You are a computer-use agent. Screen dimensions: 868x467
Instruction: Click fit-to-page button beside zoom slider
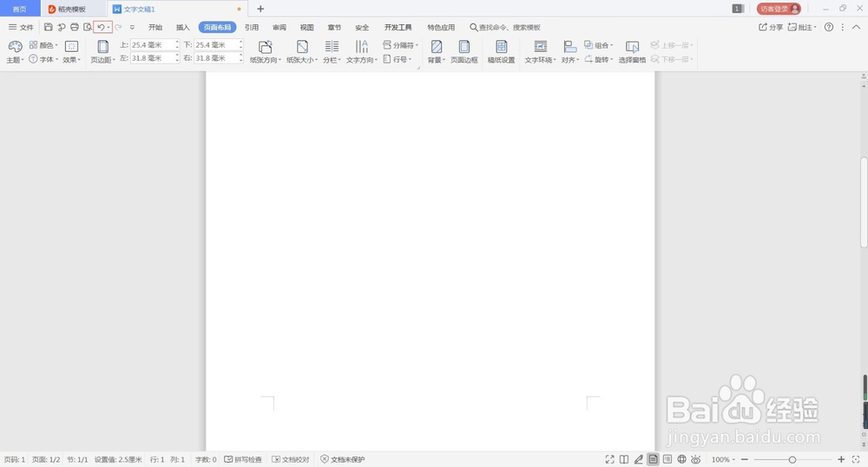point(856,459)
